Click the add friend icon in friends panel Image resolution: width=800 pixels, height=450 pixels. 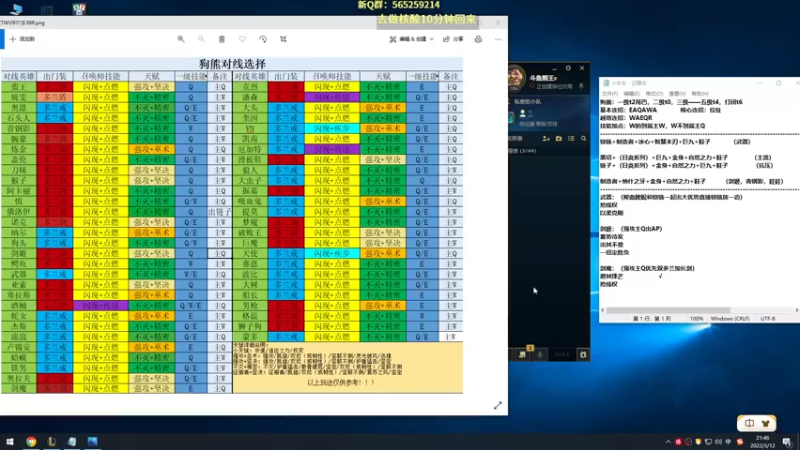pyautogui.click(x=546, y=139)
